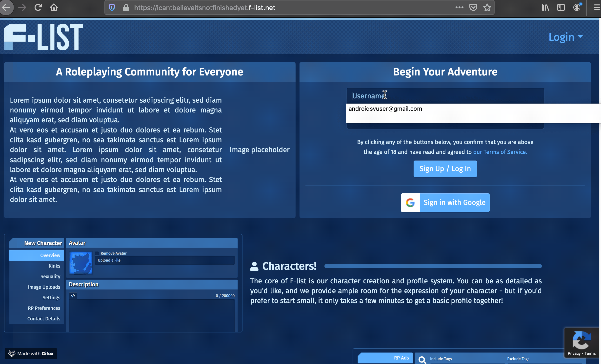Expand the Login dropdown
601x364 pixels.
pyautogui.click(x=565, y=37)
